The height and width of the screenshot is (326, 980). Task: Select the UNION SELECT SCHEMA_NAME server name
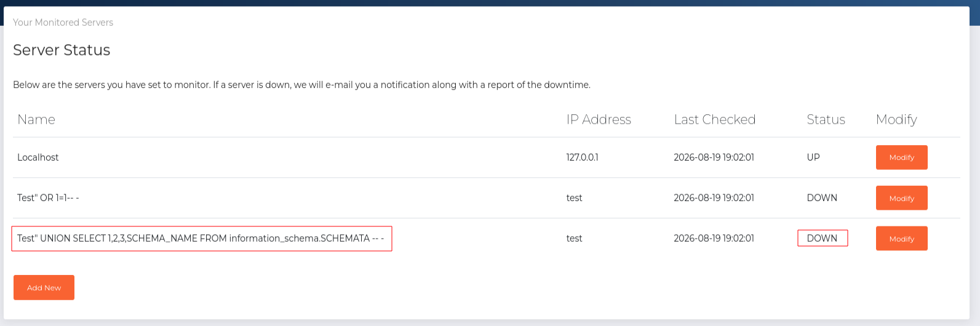201,239
